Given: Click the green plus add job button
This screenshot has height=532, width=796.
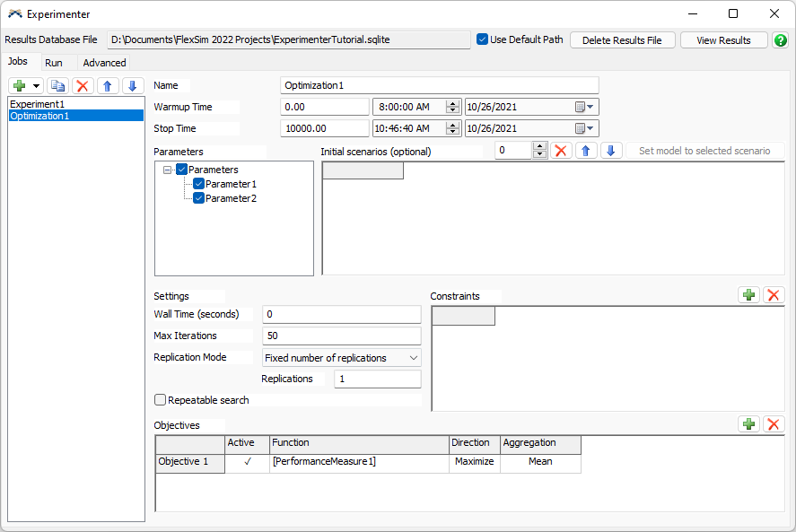Looking at the screenshot, I should (x=20, y=86).
